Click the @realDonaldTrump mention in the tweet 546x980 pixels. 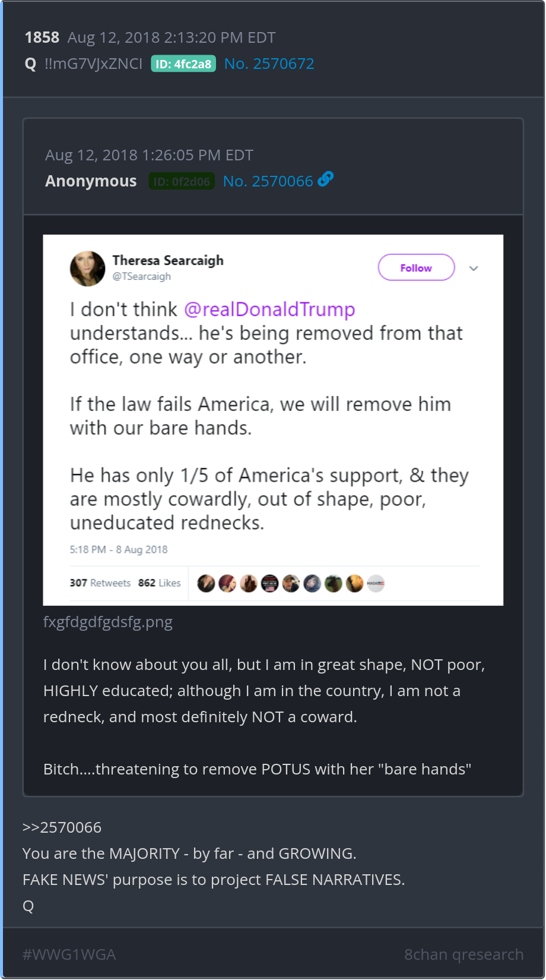[269, 309]
